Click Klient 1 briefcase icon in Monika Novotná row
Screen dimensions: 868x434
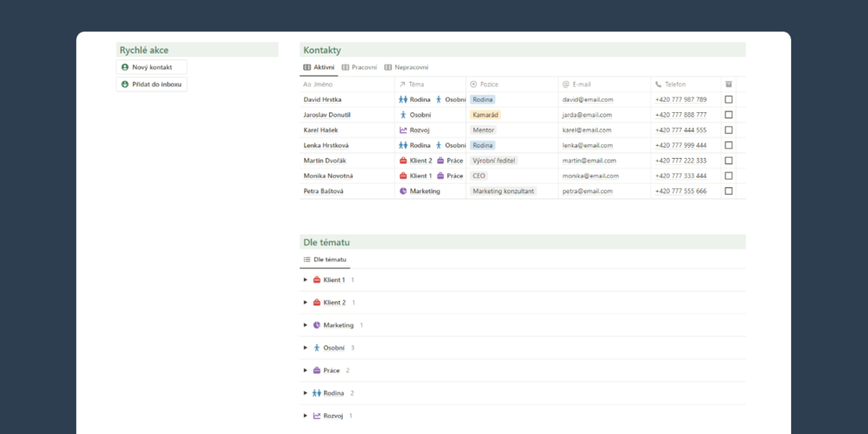(403, 176)
